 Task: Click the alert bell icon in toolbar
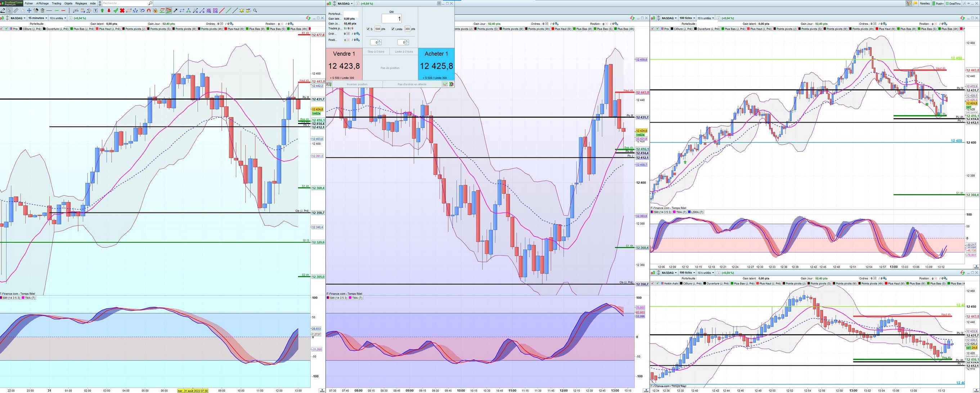click(x=242, y=11)
